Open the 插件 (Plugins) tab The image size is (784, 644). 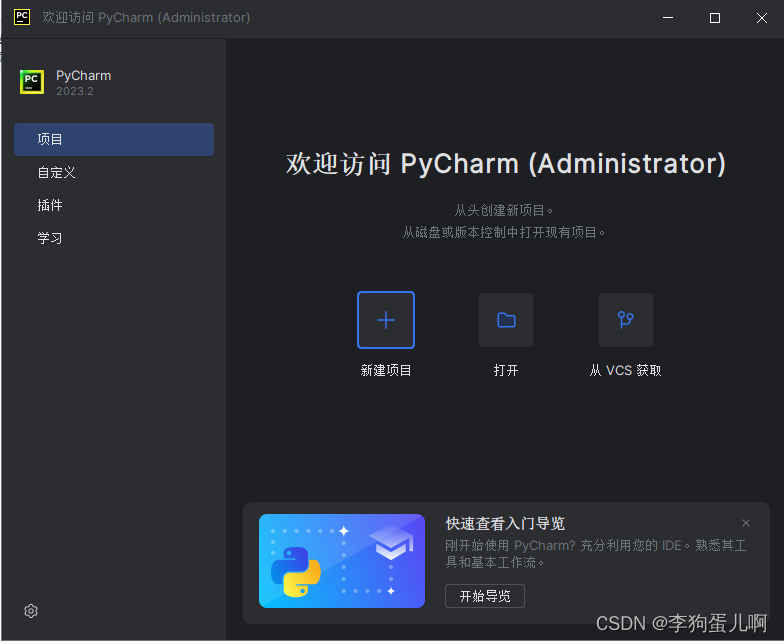tap(114, 205)
